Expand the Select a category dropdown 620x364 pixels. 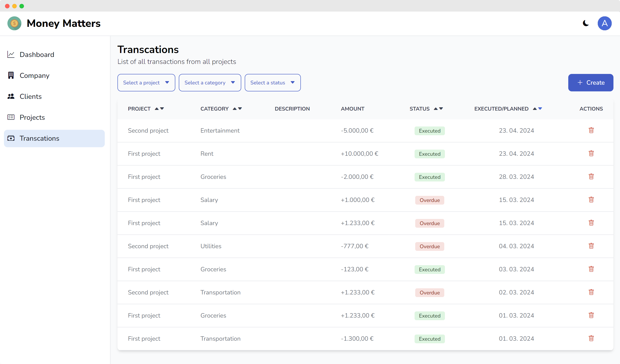210,83
